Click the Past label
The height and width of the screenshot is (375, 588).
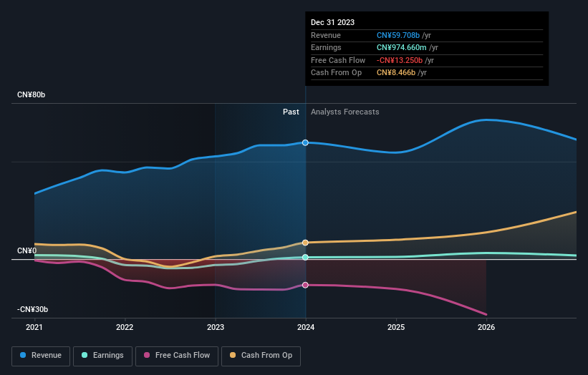click(x=291, y=112)
